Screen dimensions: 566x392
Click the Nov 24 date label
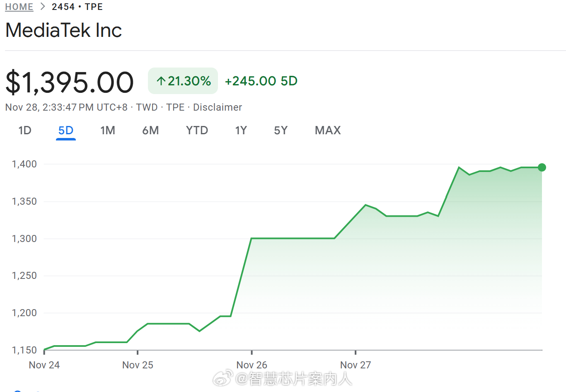44,365
